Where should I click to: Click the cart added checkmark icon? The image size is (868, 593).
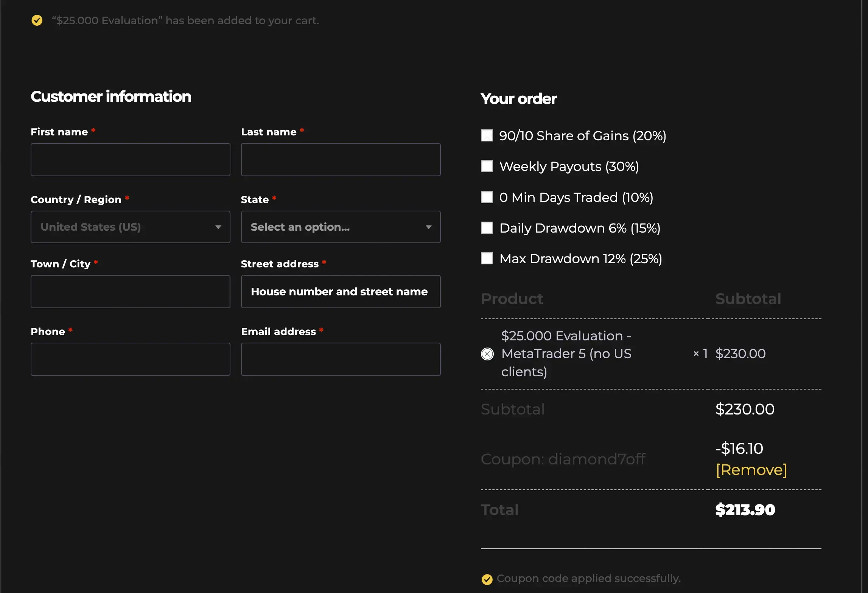[x=37, y=20]
